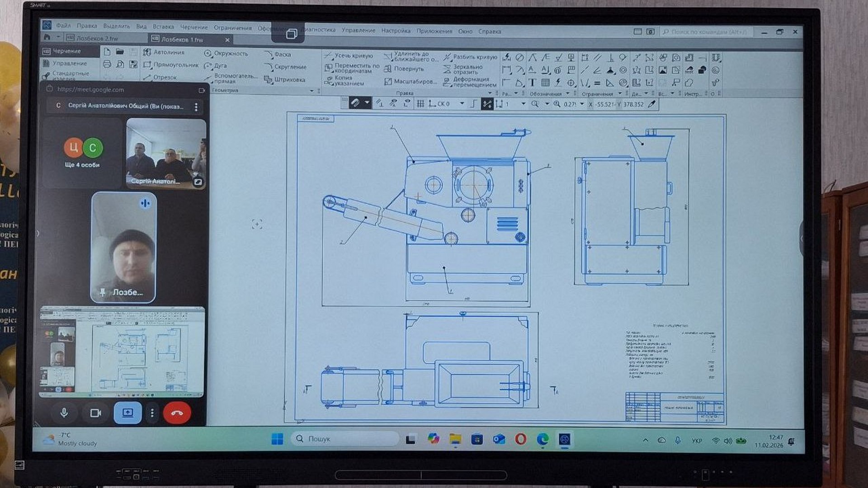Viewport: 868px width, 488px height.
Task: Expand the СК 0 coordinate system dropdown
Action: tap(462, 104)
